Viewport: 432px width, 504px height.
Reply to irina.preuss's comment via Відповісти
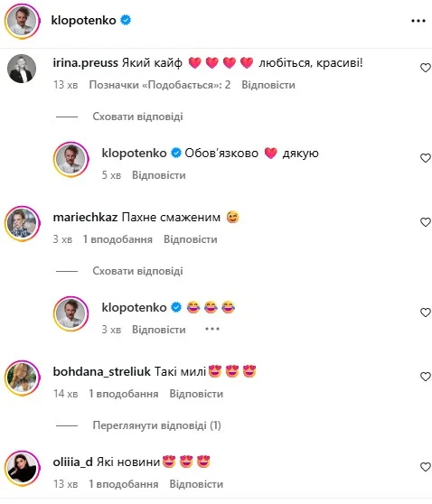pyautogui.click(x=268, y=85)
